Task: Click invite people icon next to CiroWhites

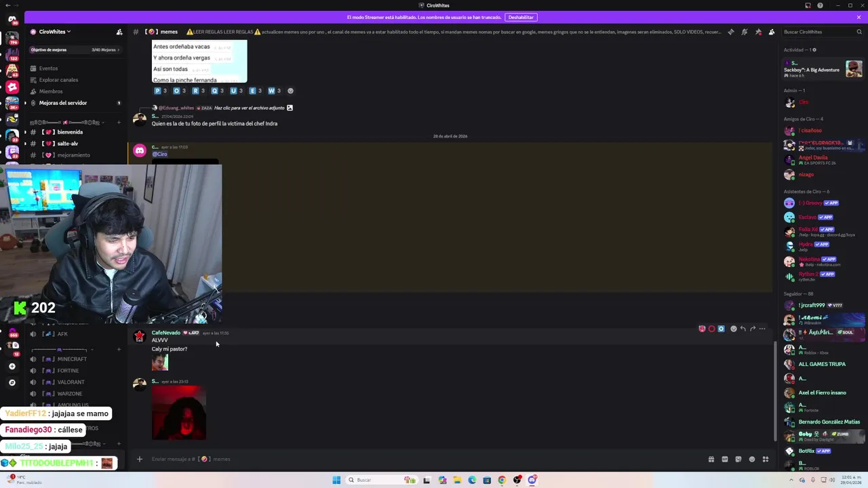Action: point(119,32)
